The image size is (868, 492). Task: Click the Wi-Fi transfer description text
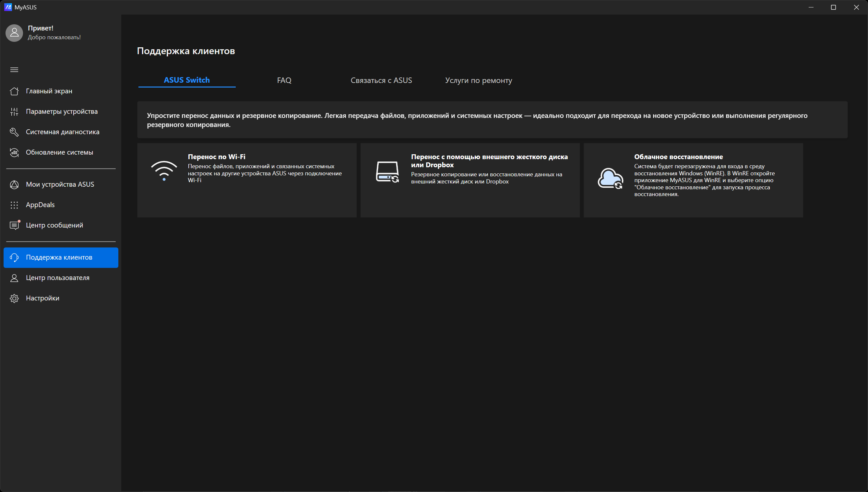click(x=265, y=173)
